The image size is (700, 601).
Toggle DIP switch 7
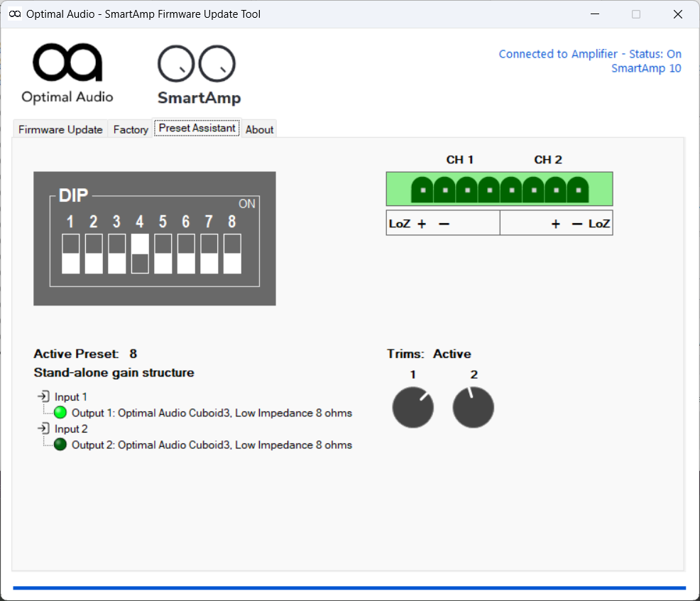point(209,254)
